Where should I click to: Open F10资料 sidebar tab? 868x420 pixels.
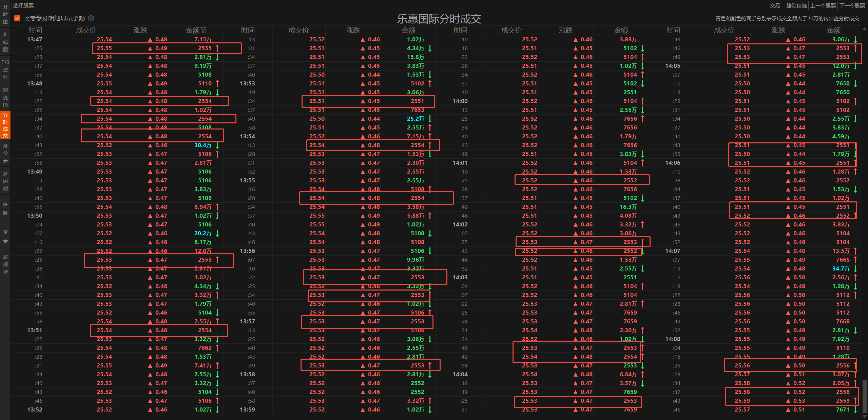click(x=5, y=69)
